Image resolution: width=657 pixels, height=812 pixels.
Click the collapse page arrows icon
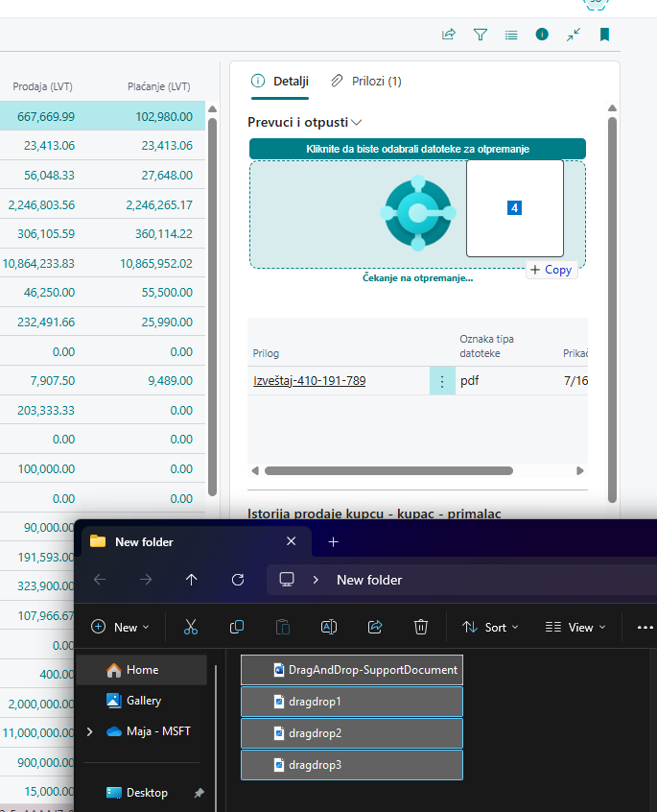[x=573, y=35]
